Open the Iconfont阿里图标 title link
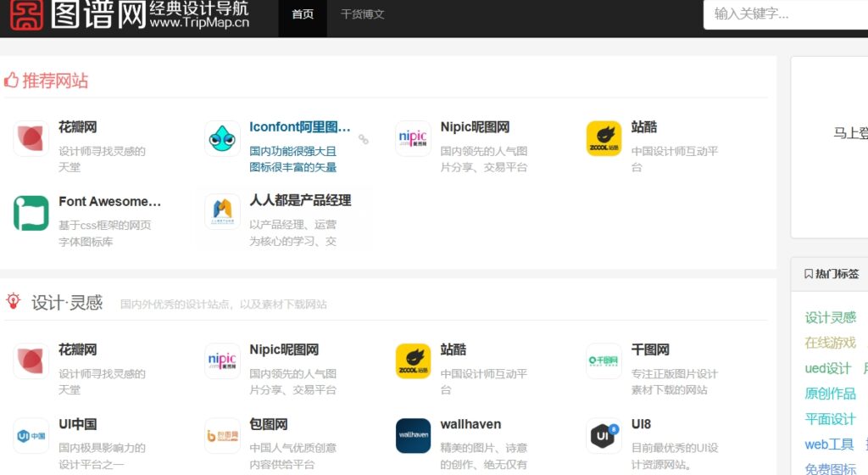Image resolution: width=868 pixels, height=475 pixels. (299, 126)
